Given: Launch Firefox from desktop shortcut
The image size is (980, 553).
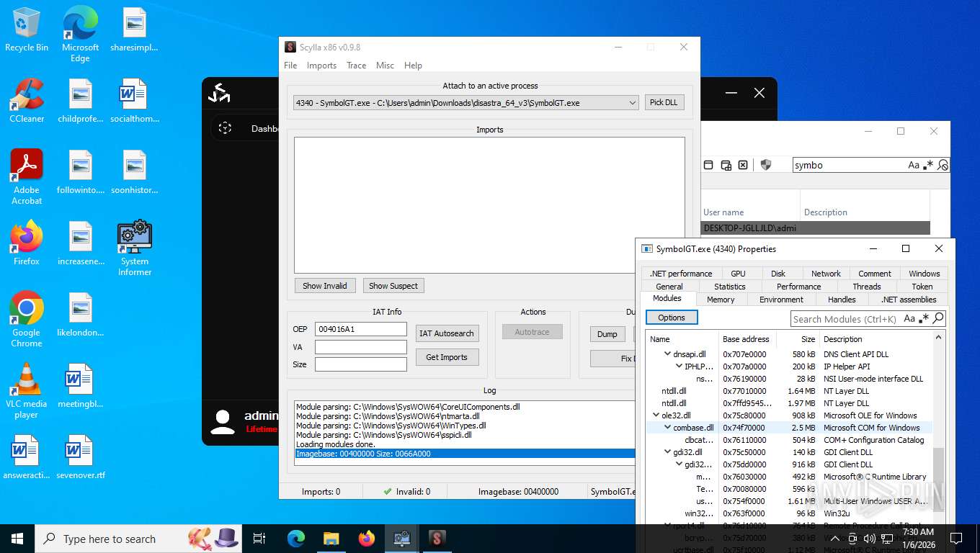Looking at the screenshot, I should [x=27, y=243].
